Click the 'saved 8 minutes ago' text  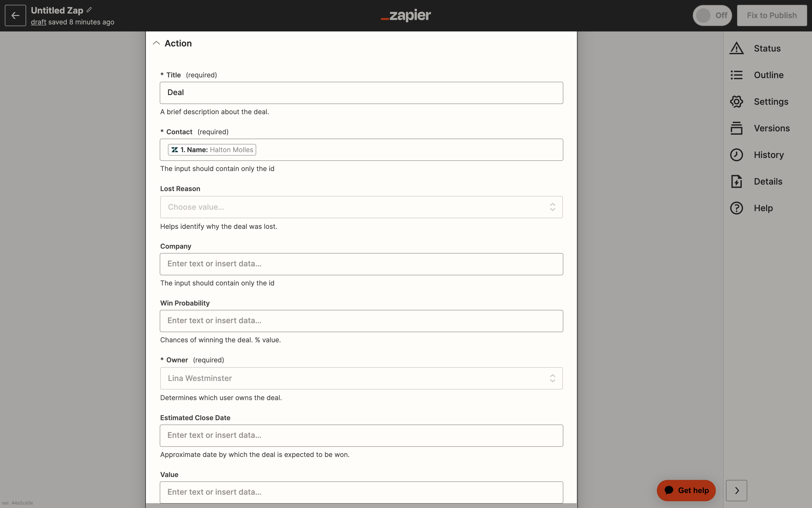tap(81, 22)
